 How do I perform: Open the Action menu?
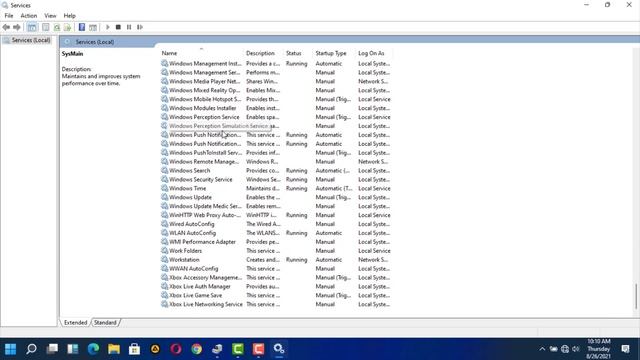click(x=29, y=16)
